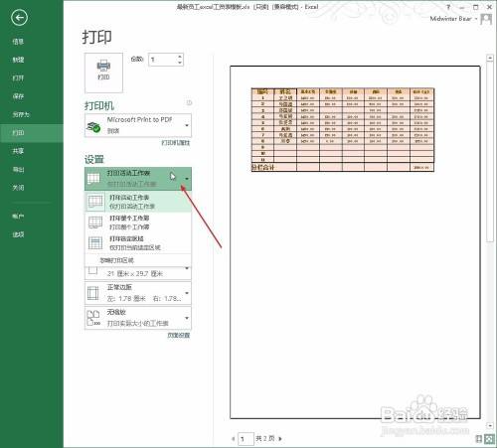Expand the 无缩放 scaling dropdown arrow
497x448 pixels.
pyautogui.click(x=187, y=318)
